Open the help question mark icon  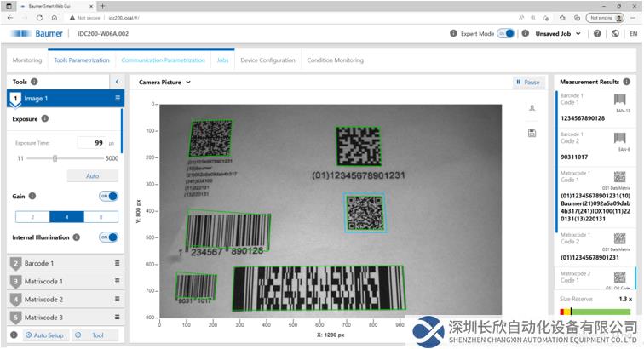pos(597,34)
